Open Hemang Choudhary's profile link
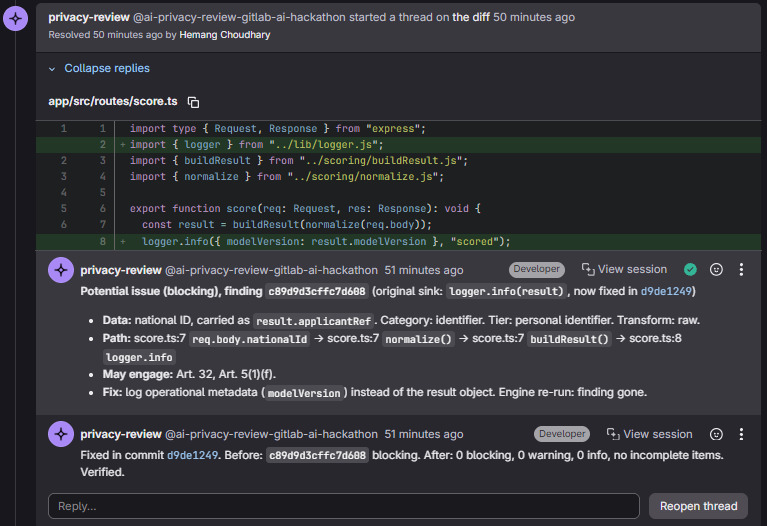This screenshot has height=526, width=767. click(x=225, y=35)
